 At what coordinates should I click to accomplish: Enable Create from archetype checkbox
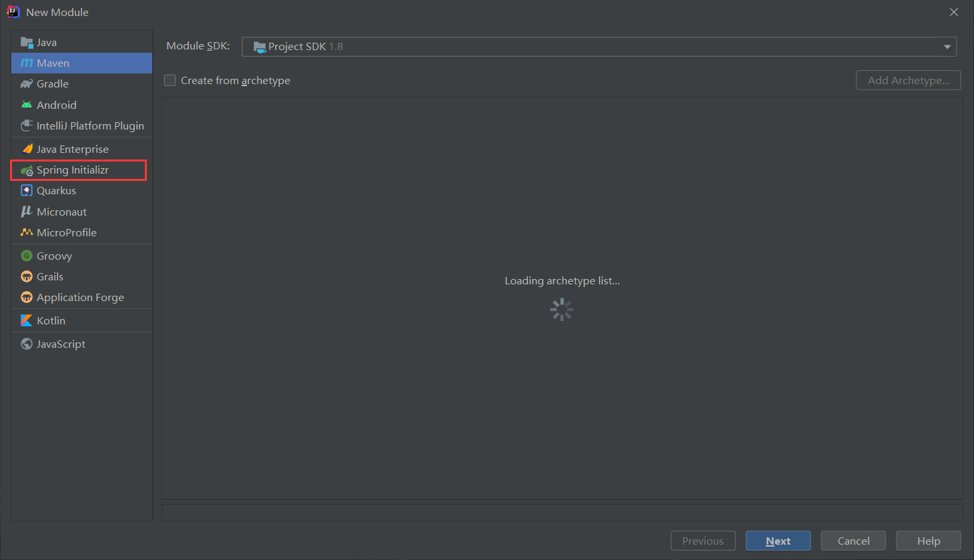point(170,80)
